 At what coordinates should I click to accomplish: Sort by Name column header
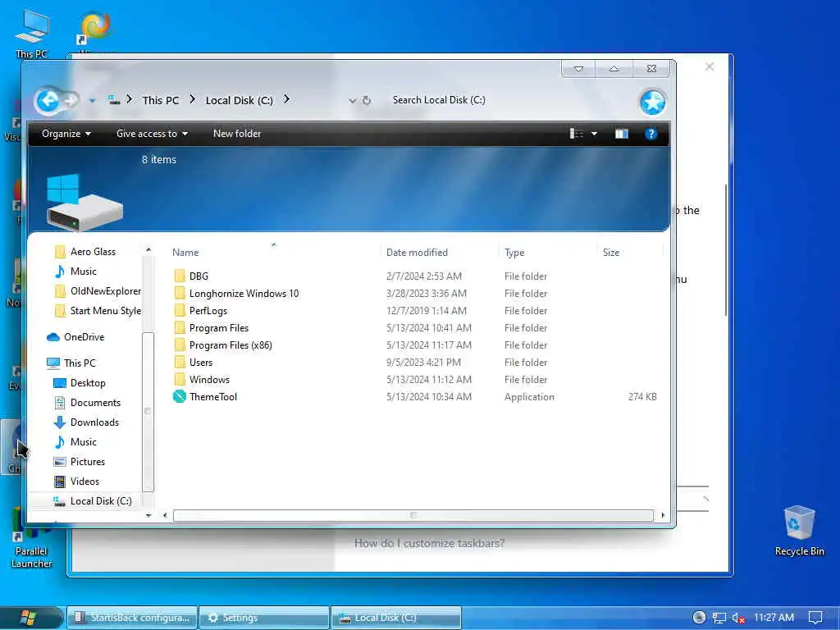pyautogui.click(x=185, y=253)
